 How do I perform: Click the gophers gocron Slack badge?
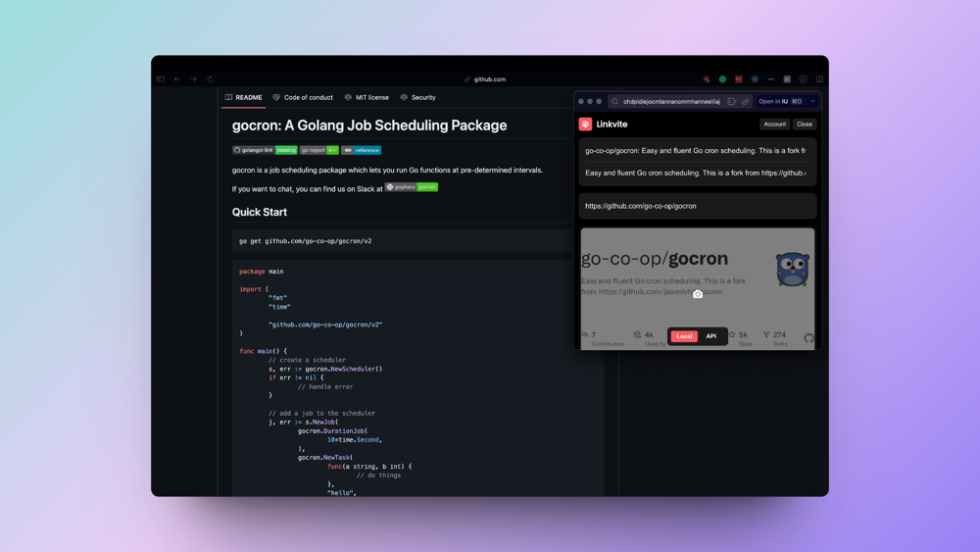point(412,187)
